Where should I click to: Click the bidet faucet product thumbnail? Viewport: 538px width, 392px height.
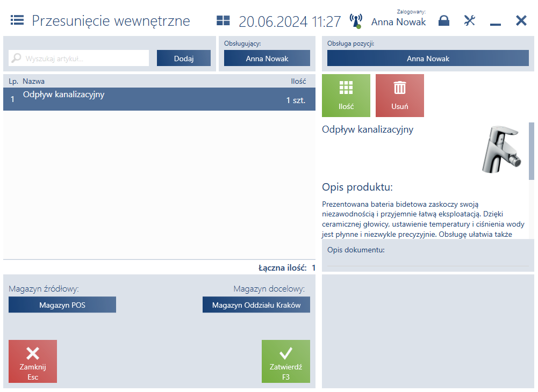[501, 149]
